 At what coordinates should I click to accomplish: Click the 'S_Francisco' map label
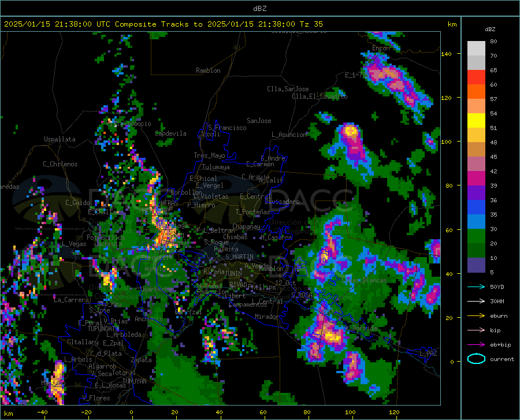coord(227,128)
